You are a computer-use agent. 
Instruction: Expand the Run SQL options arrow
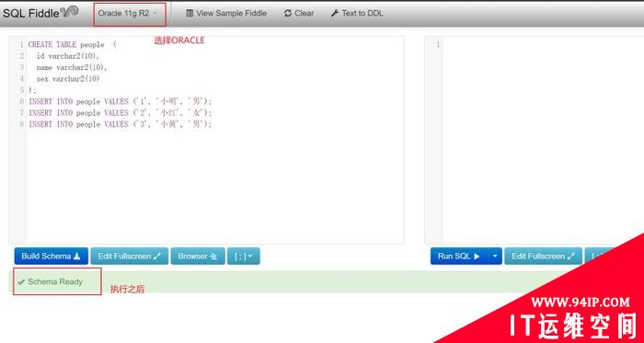(x=495, y=256)
